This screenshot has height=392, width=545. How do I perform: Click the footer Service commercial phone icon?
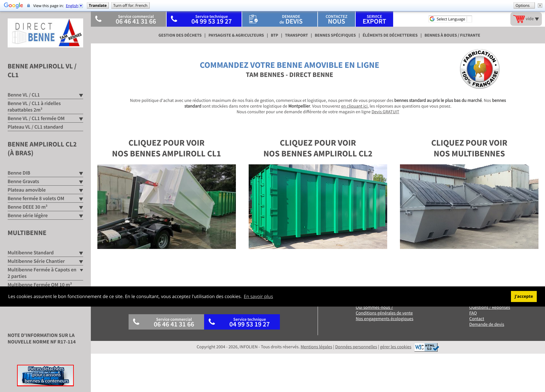coord(136,322)
